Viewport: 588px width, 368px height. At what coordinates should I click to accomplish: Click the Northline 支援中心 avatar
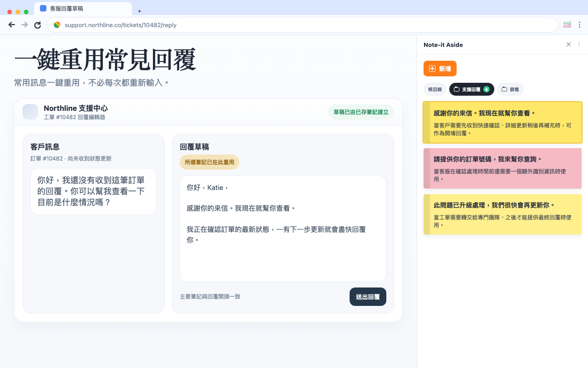click(30, 112)
